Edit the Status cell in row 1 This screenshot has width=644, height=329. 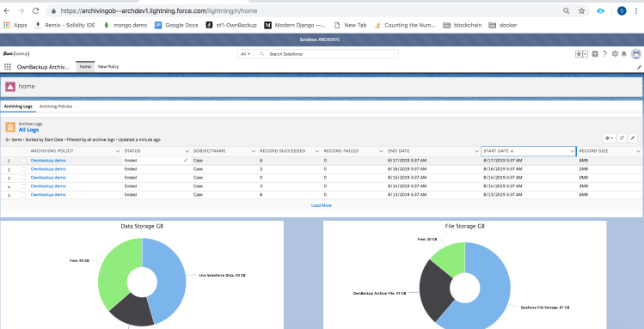(x=186, y=161)
